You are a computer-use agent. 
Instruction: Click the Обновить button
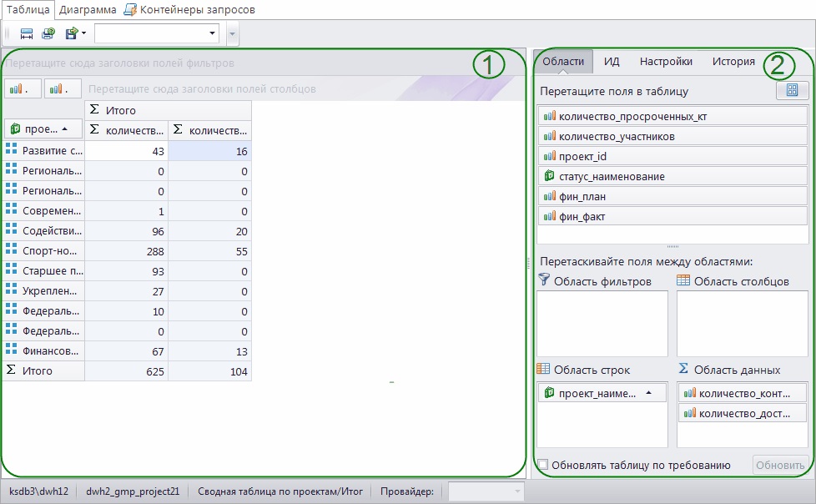pos(780,465)
